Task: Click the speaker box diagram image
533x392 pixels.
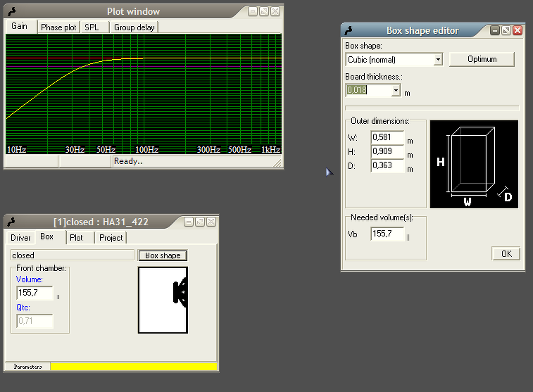Action: (x=163, y=300)
